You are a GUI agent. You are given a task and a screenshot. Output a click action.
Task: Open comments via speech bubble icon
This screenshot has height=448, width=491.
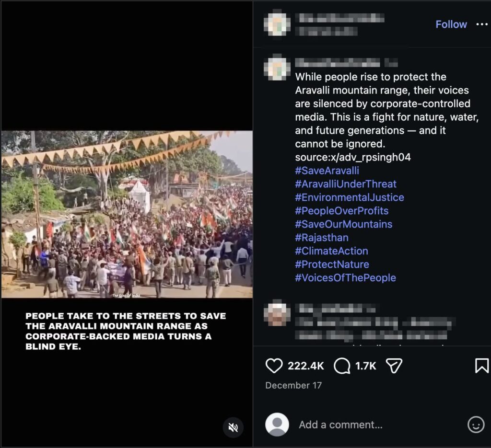(342, 366)
